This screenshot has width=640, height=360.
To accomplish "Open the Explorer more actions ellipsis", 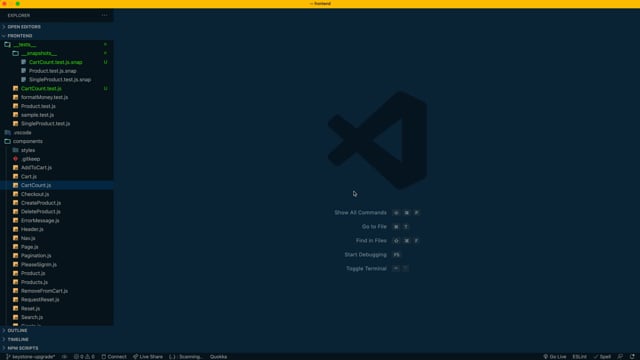I will click(104, 16).
